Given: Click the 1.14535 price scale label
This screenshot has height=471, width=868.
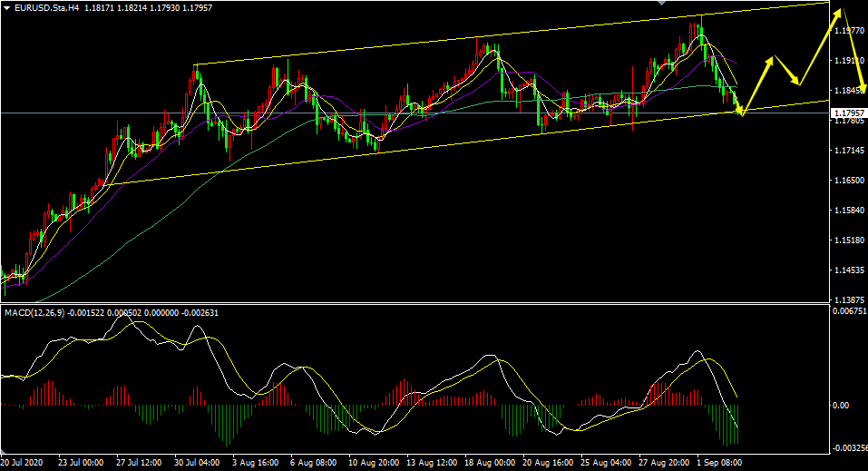Looking at the screenshot, I should 850,270.
